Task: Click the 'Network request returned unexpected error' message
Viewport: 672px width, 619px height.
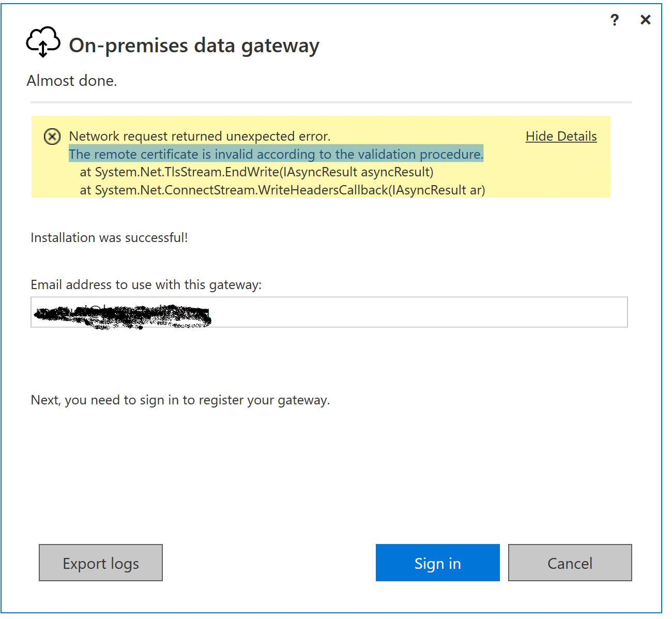Action: 200,136
